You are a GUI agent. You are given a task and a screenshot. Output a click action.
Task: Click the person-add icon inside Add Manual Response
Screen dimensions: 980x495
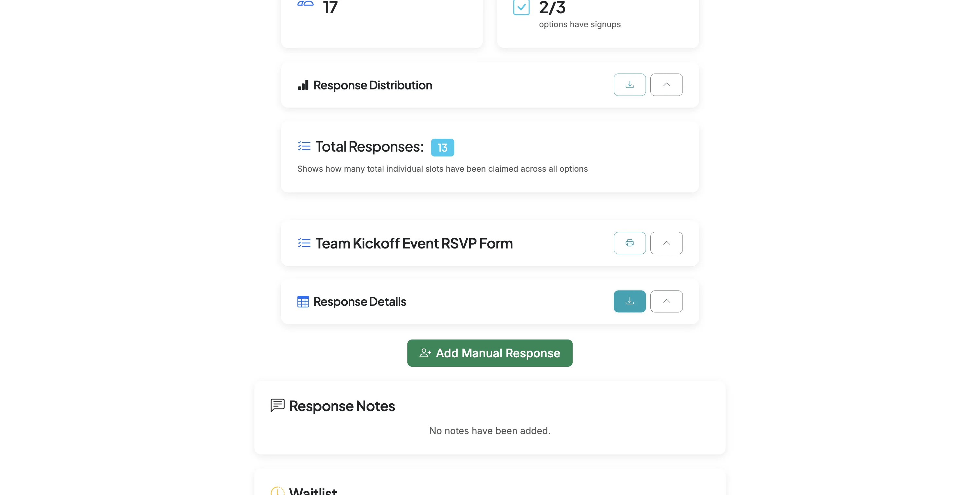click(425, 353)
